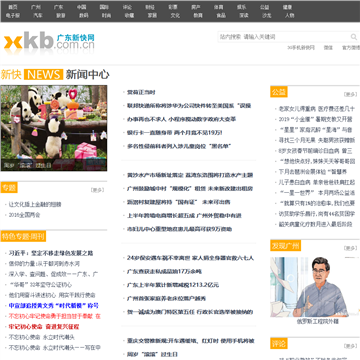Screen dimensions: 360x360
Task: Open the 汽车 navigation item
Action: [x=38, y=15]
